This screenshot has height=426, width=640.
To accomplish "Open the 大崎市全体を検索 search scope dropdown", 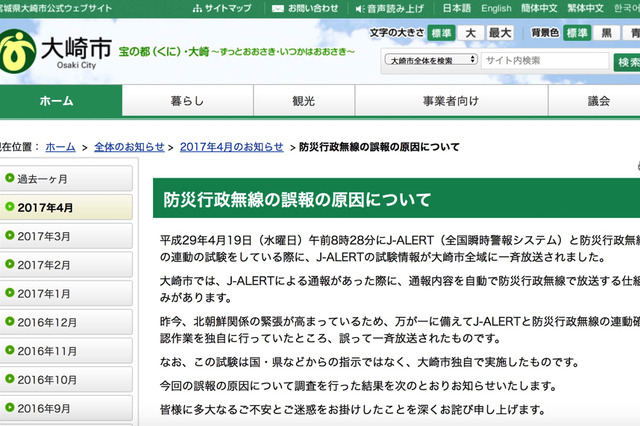I will 431,60.
